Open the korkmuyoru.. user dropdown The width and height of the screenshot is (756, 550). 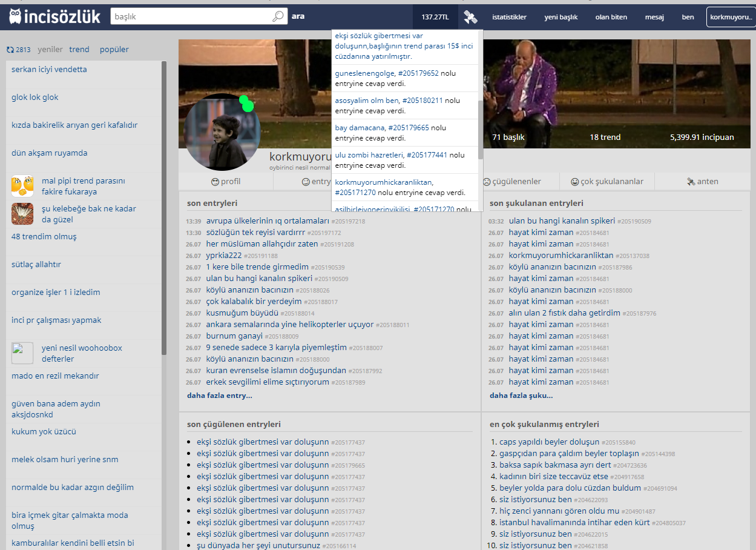pos(731,17)
